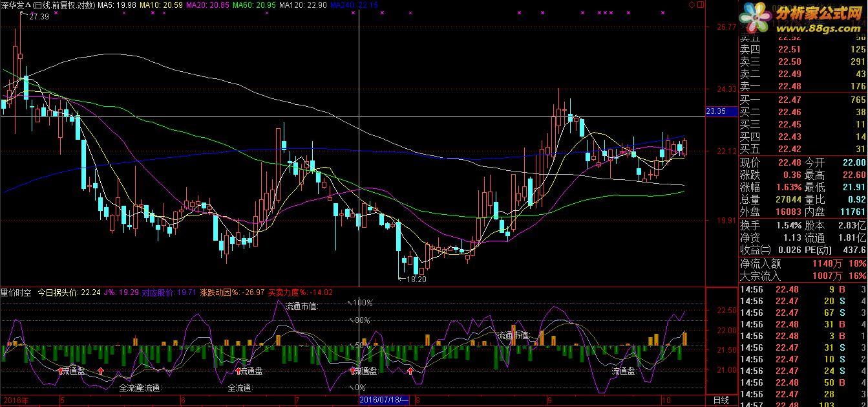
Task: Click the 买一 22.47 bid row
Action: click(802, 100)
